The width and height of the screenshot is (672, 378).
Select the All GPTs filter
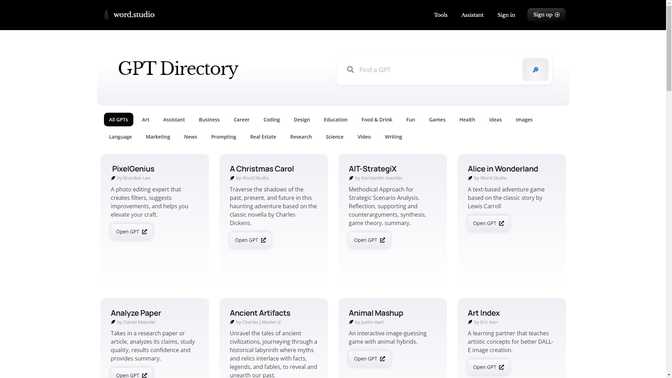pos(118,120)
